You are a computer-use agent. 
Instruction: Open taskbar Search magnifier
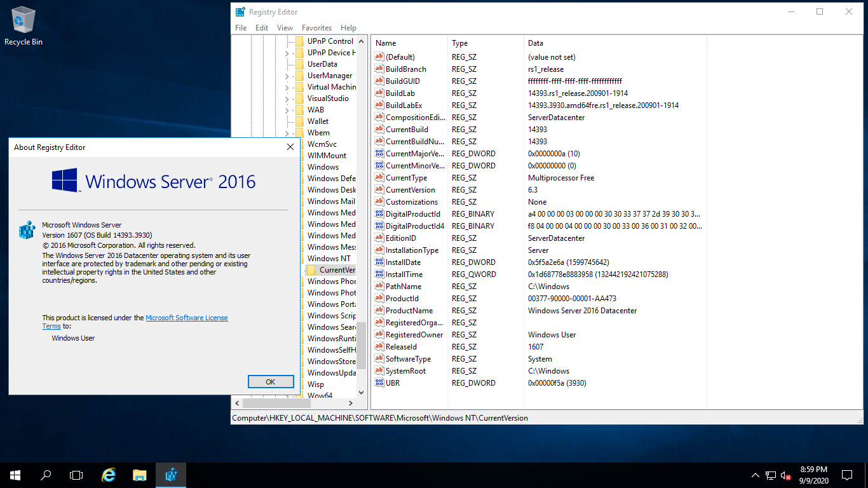click(46, 475)
